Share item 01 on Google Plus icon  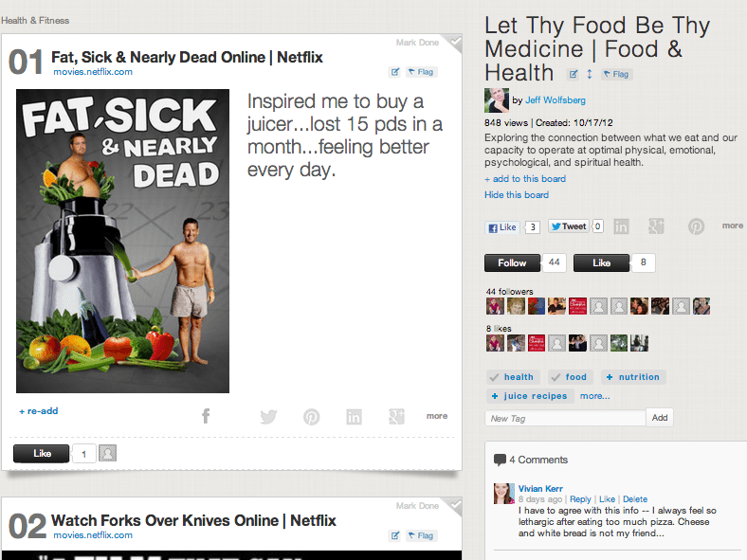(x=396, y=416)
